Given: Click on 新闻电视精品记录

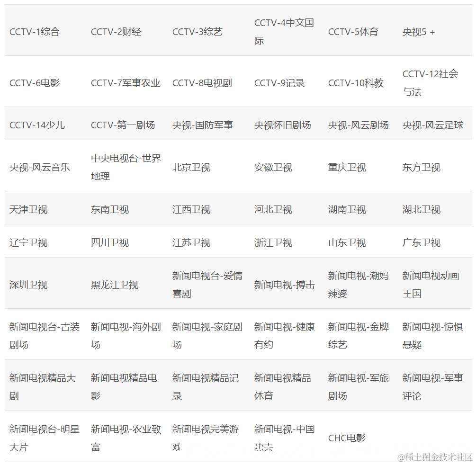Looking at the screenshot, I should coord(206,387).
